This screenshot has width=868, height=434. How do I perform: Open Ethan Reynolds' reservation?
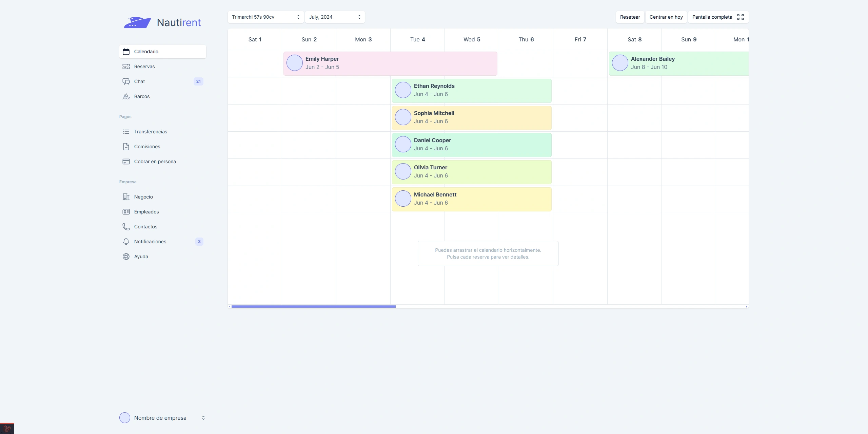click(x=472, y=91)
